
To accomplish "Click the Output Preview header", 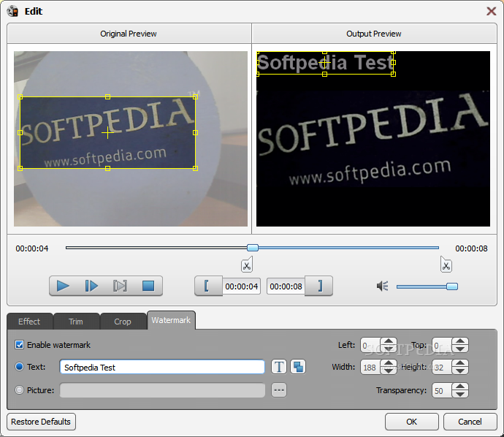I will [x=374, y=34].
